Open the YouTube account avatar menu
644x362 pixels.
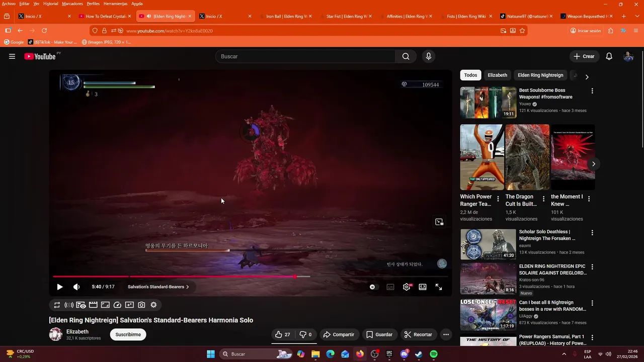[x=628, y=56]
